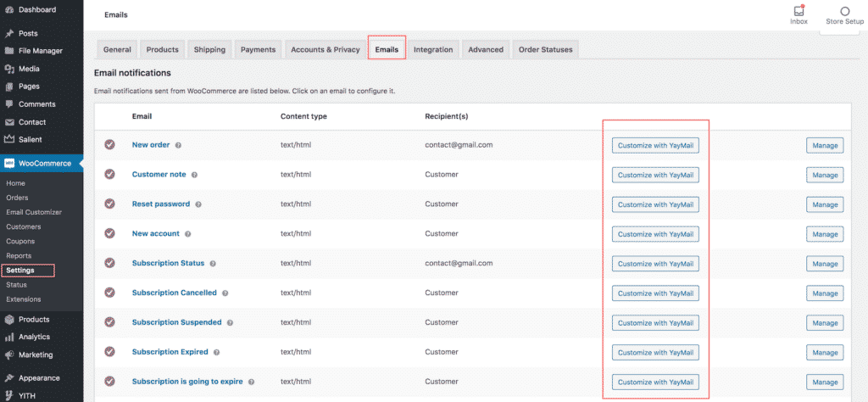Image resolution: width=868 pixels, height=402 pixels.
Task: Toggle enabled checkmark for New account email
Action: [x=109, y=234]
